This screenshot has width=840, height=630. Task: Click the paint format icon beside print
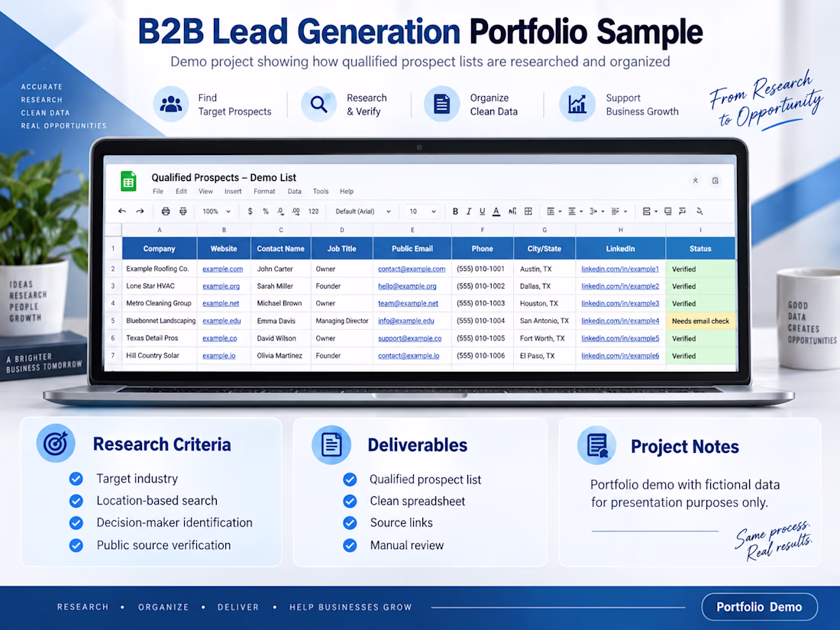coord(183,211)
